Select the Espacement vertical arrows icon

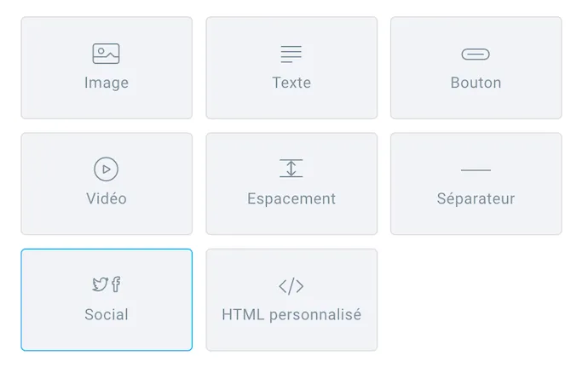click(x=291, y=168)
